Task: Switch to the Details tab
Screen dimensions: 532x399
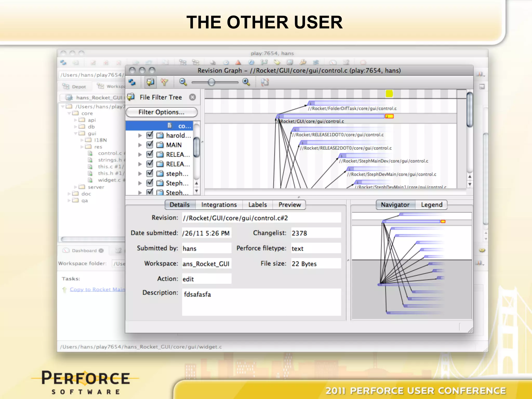Action: [x=179, y=205]
